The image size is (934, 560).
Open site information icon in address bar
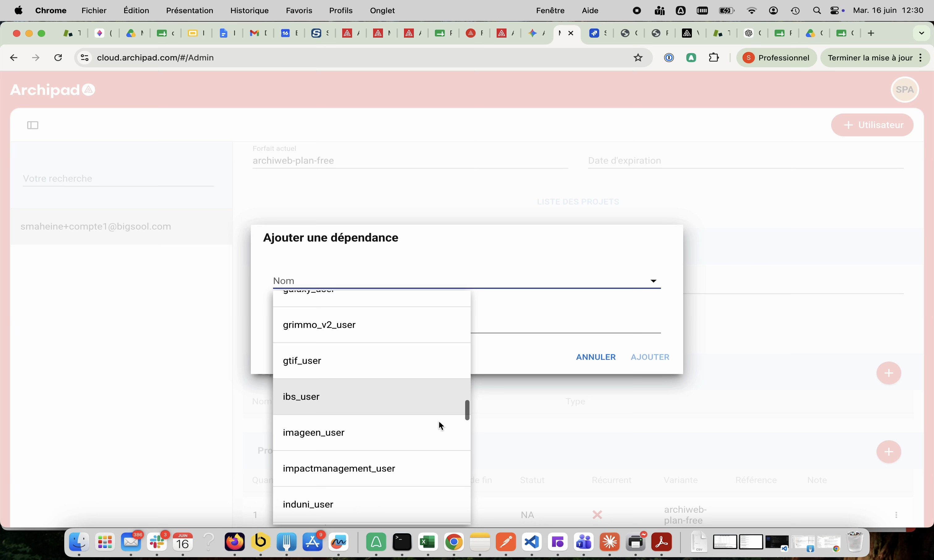pos(85,58)
